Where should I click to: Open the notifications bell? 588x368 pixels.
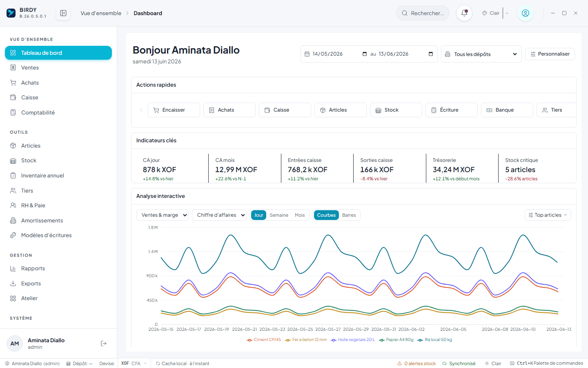[x=464, y=13]
